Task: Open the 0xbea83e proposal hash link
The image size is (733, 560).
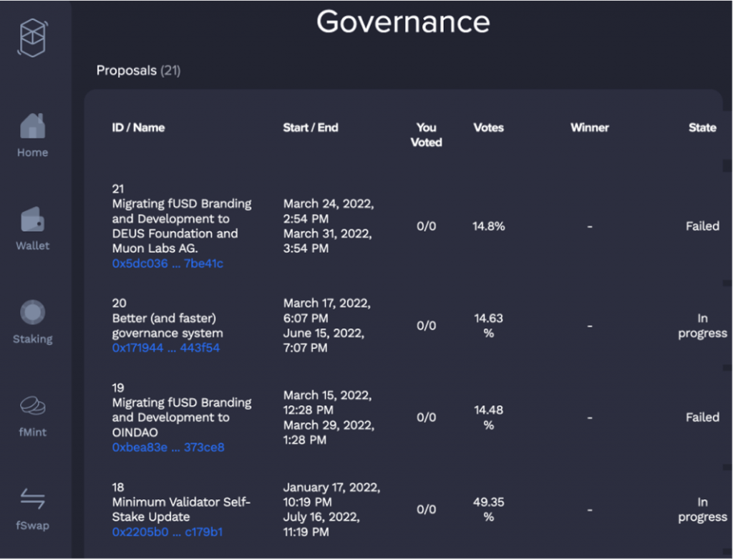Action: click(168, 448)
